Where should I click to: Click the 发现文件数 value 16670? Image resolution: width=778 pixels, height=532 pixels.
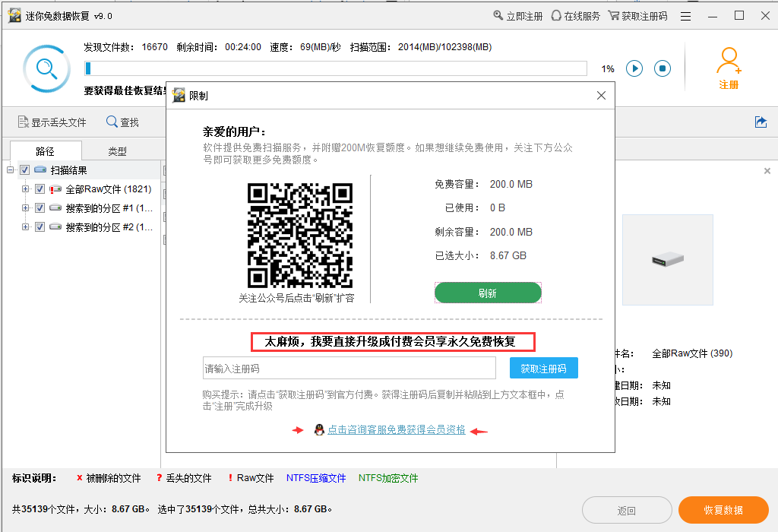pos(155,47)
